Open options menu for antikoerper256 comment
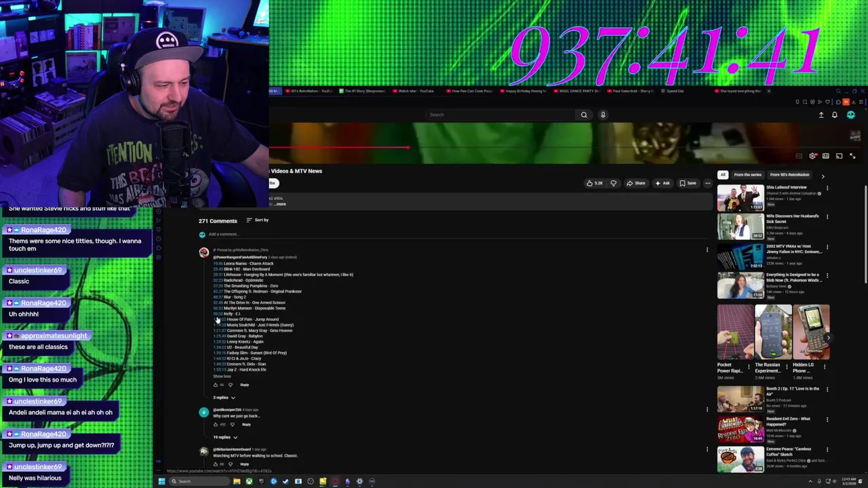This screenshot has height=488, width=868. (707, 409)
